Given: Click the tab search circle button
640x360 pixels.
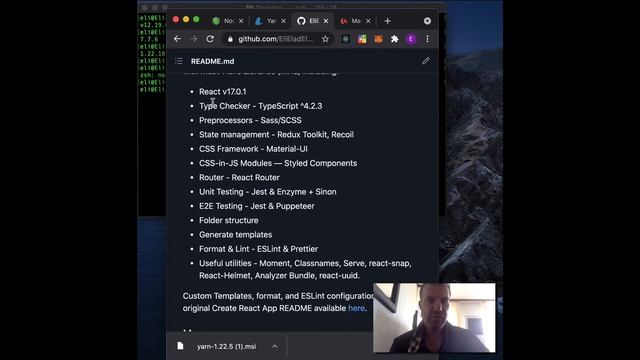Looking at the screenshot, I should 427,21.
